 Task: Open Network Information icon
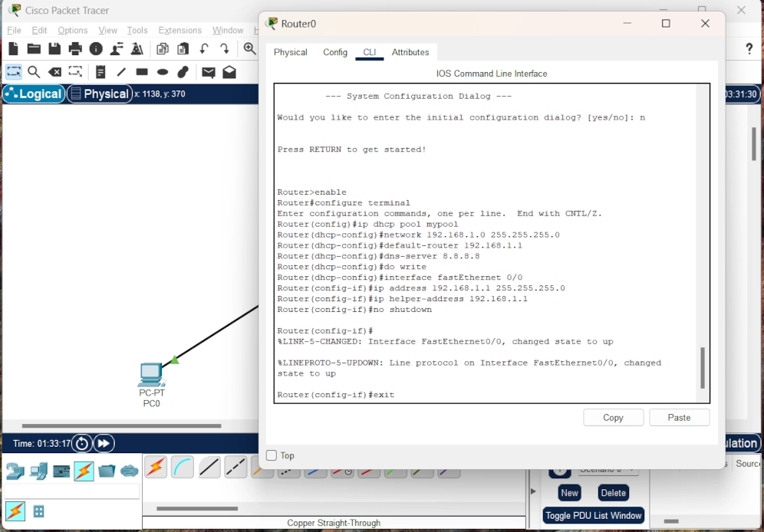96,48
